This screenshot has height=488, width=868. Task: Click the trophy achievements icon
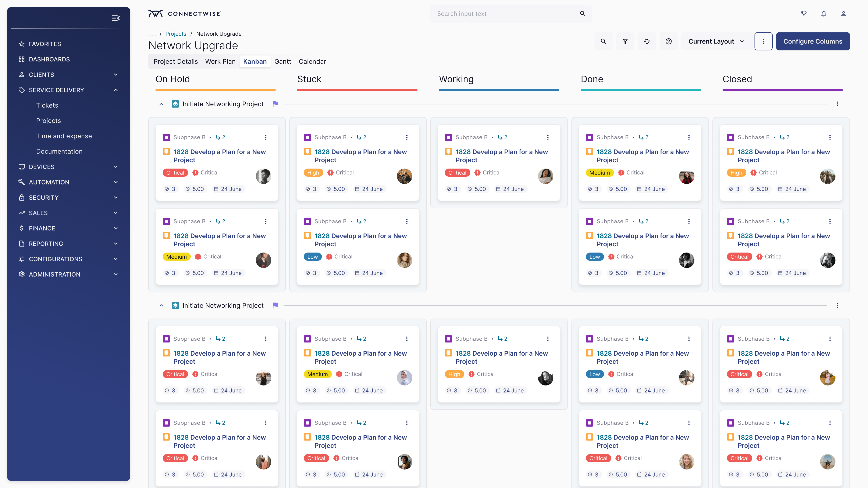point(804,14)
